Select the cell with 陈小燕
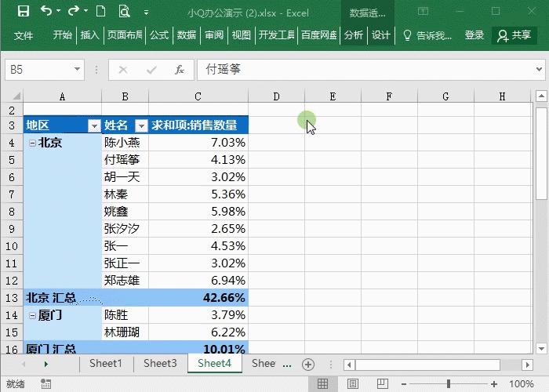This screenshot has width=549, height=392. click(125, 143)
